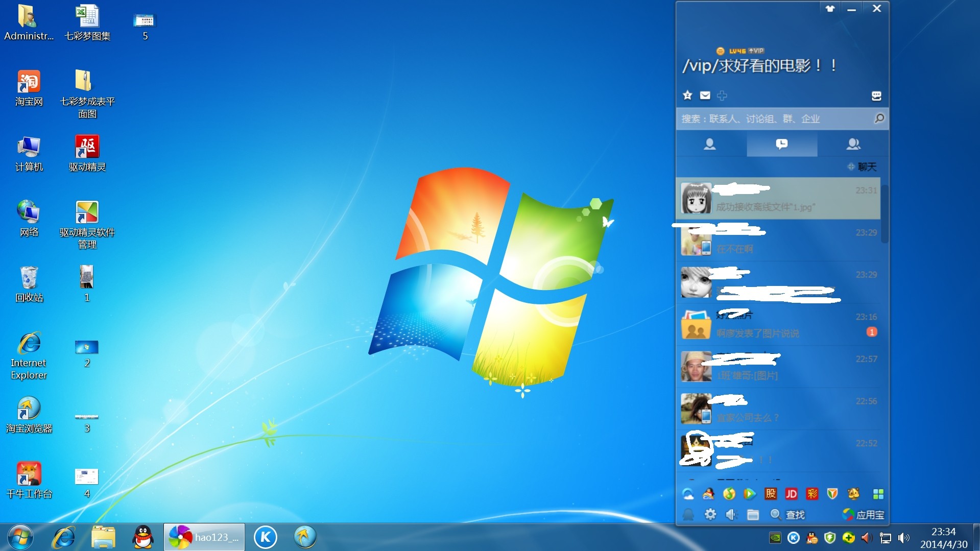
Task: Open the Weiyun cloud app icon
Action: (688, 494)
